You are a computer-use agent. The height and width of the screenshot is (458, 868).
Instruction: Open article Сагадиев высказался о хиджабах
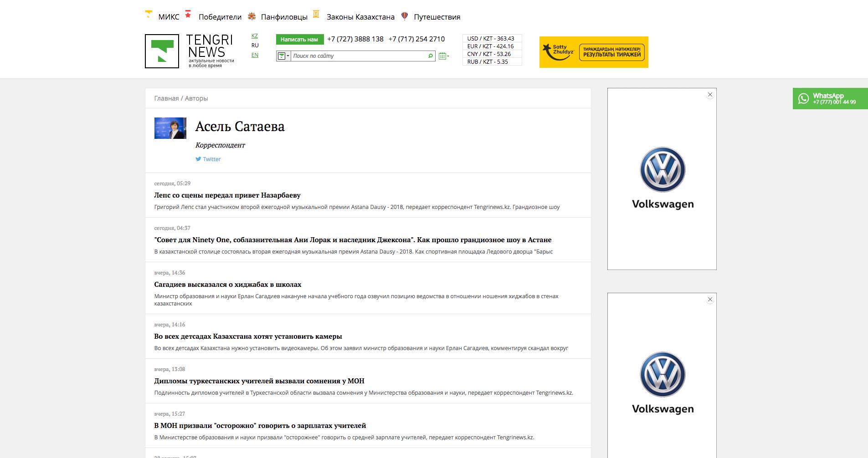(x=228, y=285)
